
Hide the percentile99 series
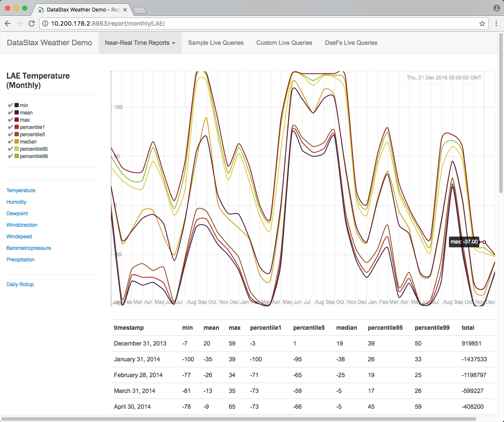(11, 156)
